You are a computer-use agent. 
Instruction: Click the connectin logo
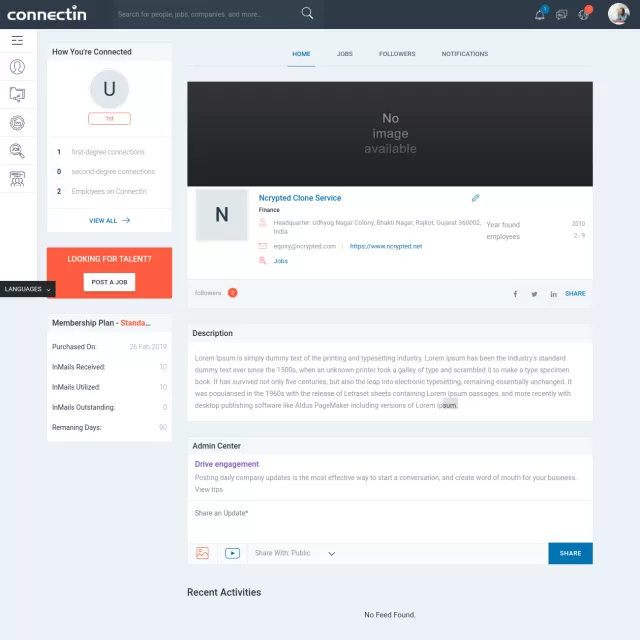click(x=47, y=13)
